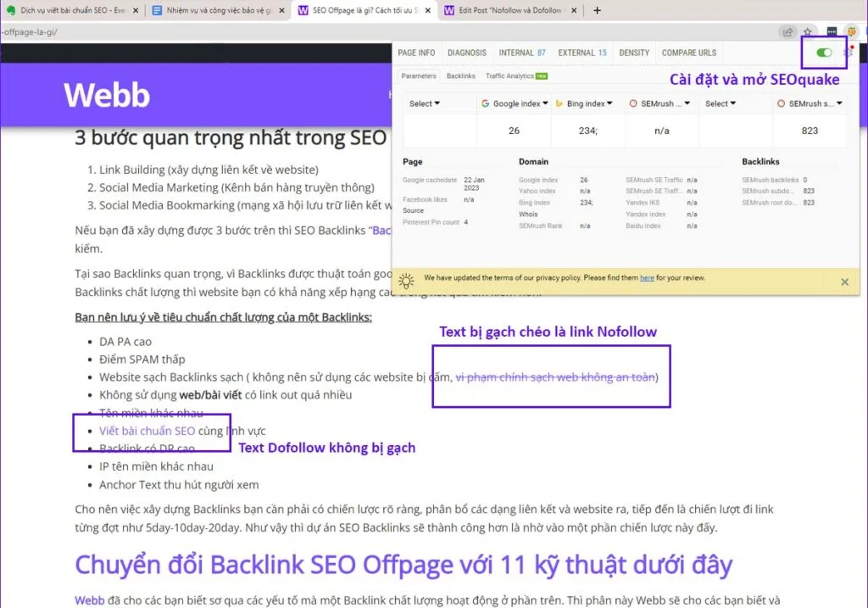Screen dimensions: 868x608
Task: Click the purple 'Webb' link in bottom paragraph
Action: click(x=89, y=600)
